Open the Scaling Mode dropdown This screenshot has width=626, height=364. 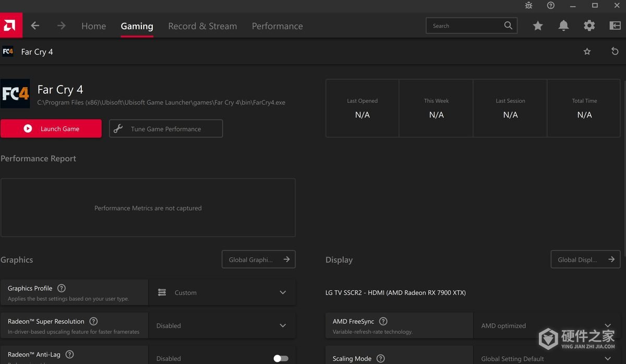point(547,355)
